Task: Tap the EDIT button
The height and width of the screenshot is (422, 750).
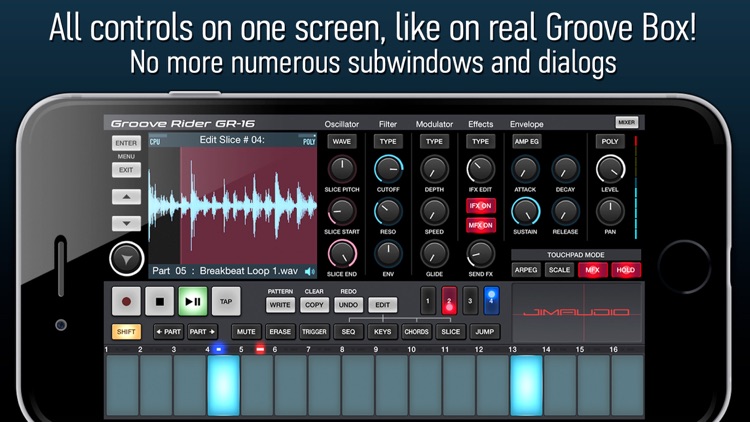Action: pyautogui.click(x=382, y=305)
